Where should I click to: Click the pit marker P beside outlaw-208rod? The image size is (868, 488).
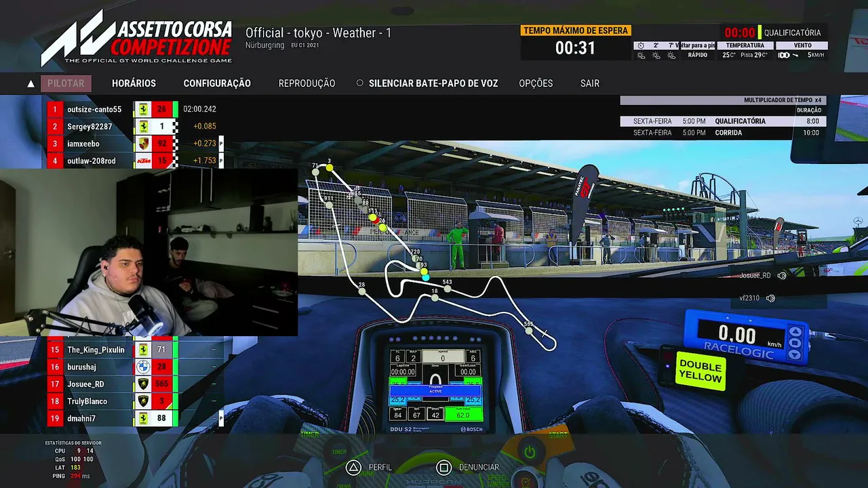coord(221,161)
